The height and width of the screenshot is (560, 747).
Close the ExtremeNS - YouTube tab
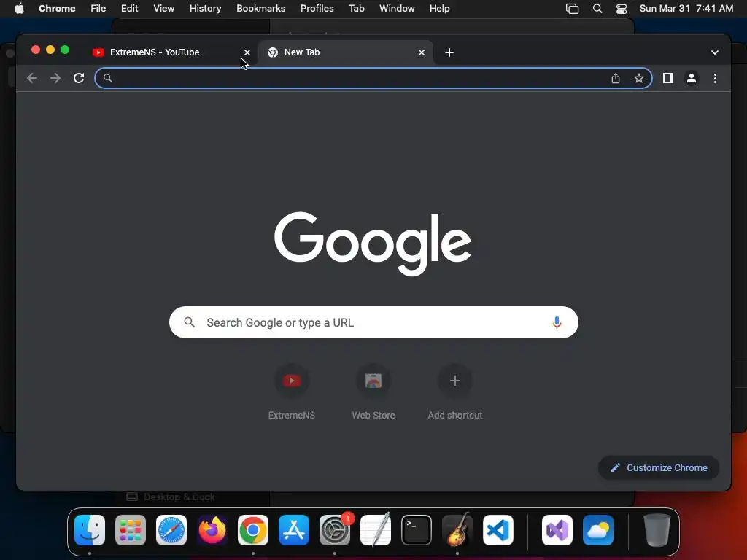(247, 52)
